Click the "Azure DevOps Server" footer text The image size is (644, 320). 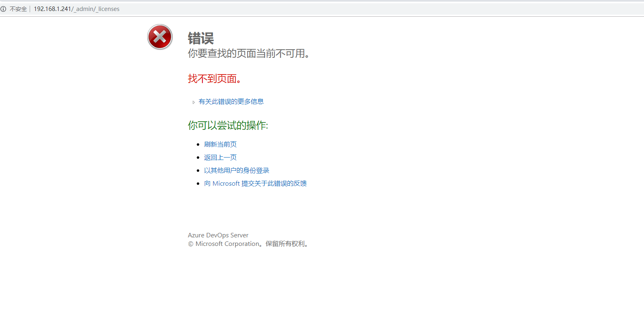(218, 235)
